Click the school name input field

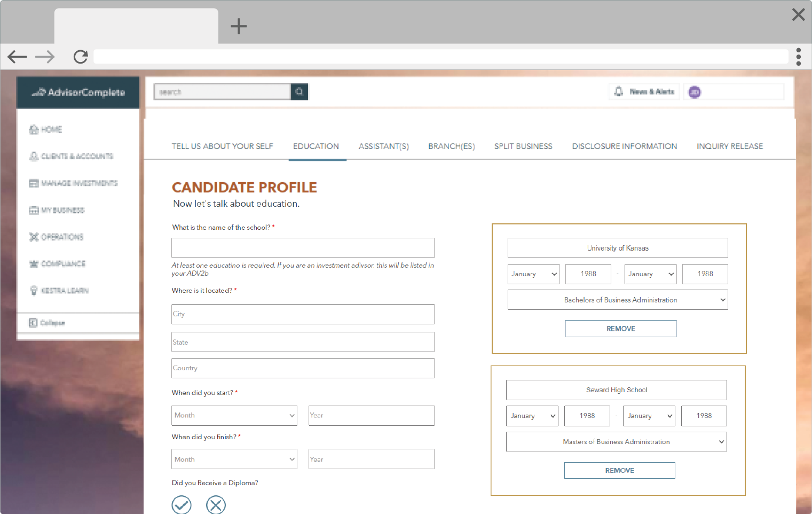[x=303, y=248]
